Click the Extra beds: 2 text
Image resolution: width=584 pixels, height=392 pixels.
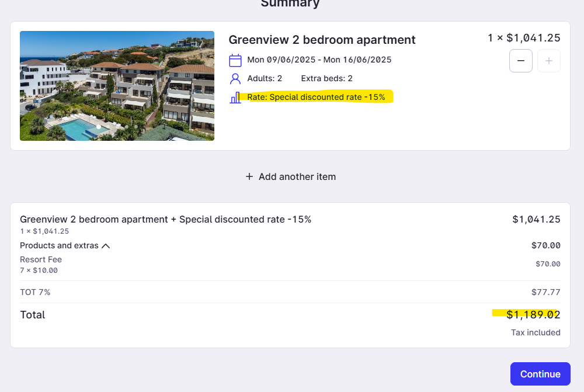coord(326,78)
